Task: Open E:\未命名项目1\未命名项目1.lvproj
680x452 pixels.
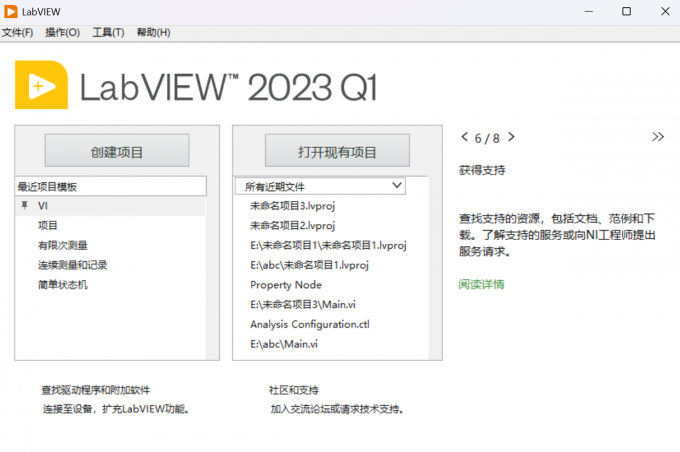Action: 328,246
